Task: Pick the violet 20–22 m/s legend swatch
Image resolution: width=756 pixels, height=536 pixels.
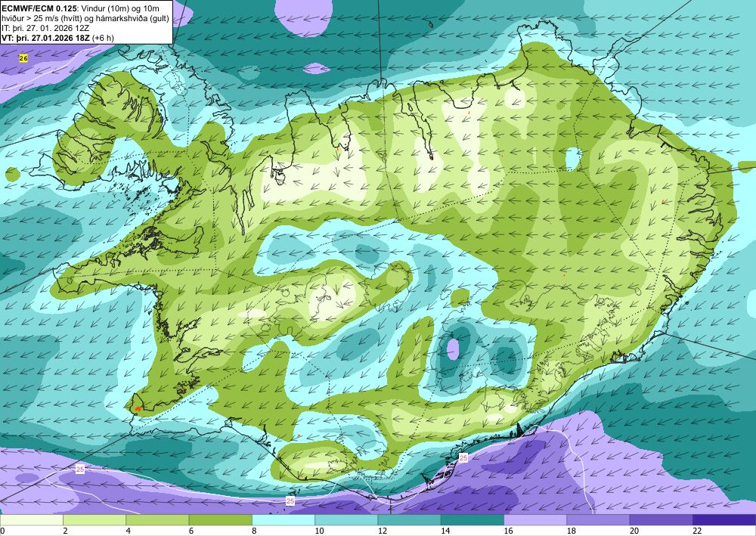Action: [661, 520]
